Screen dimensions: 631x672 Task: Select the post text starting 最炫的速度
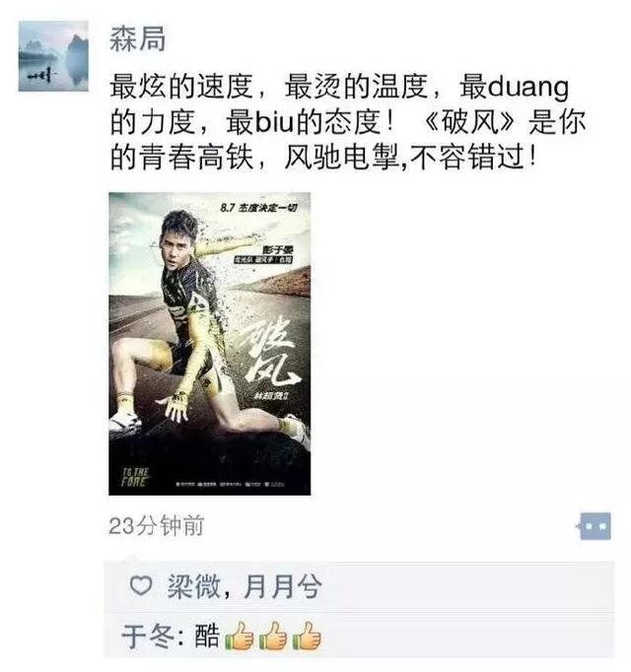pos(348,122)
